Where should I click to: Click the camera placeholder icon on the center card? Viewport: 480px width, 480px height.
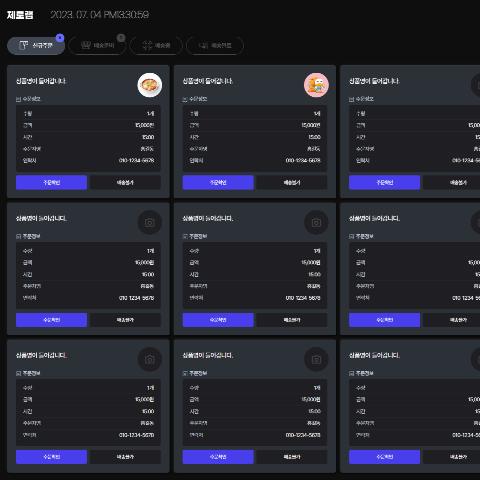point(316,222)
